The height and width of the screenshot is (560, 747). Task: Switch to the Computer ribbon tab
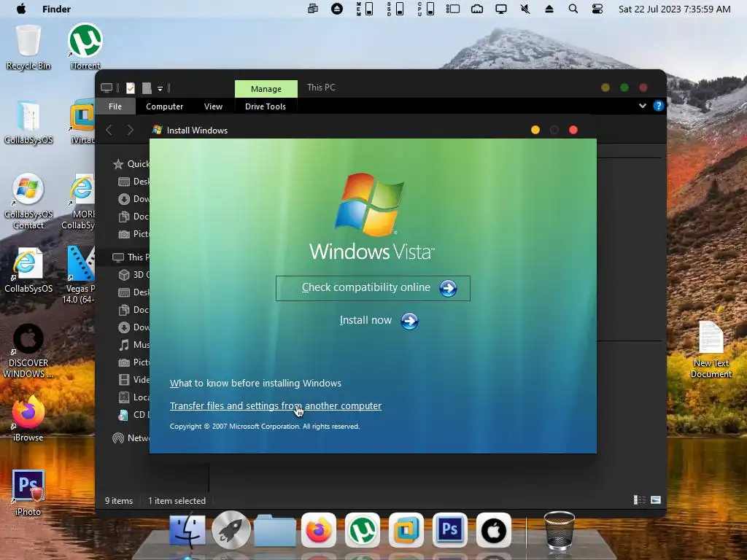point(164,106)
